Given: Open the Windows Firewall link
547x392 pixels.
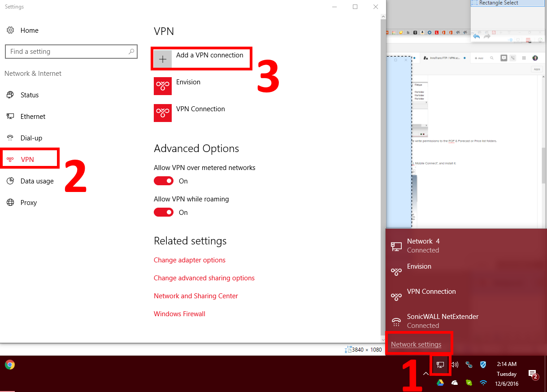Looking at the screenshot, I should click(x=179, y=314).
